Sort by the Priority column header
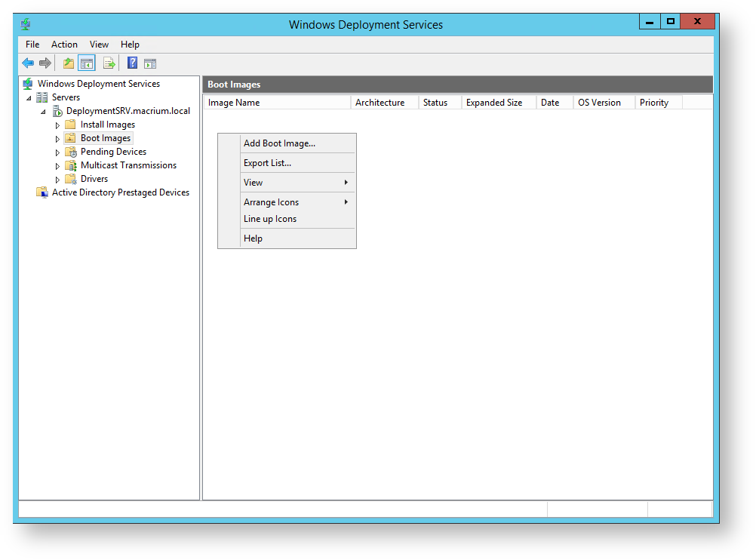Image resolution: width=756 pixels, height=560 pixels. (659, 102)
